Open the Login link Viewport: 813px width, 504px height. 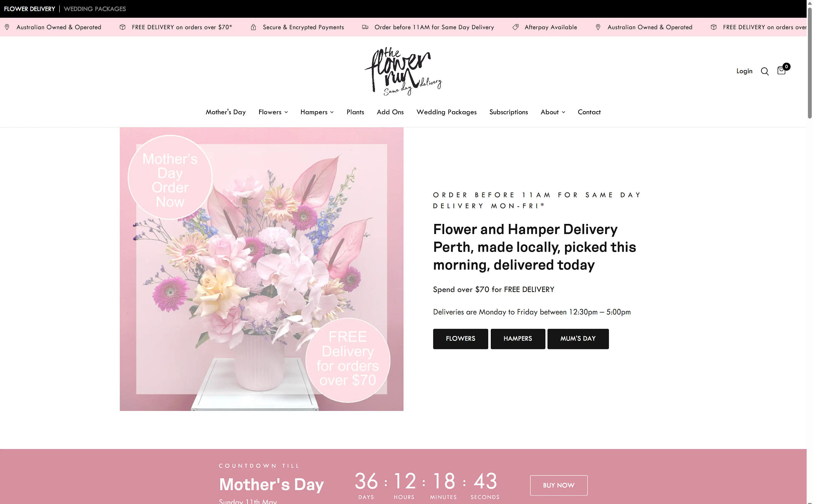(x=744, y=71)
